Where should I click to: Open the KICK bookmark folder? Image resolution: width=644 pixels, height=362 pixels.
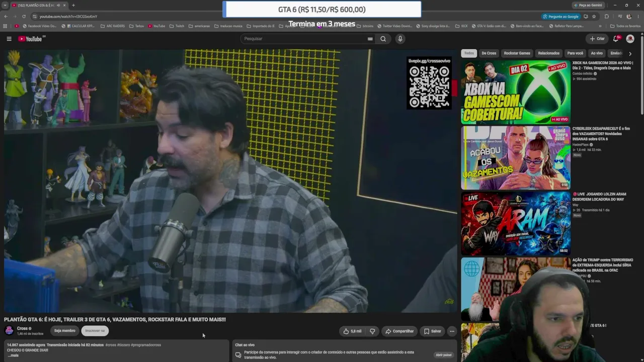click(461, 26)
